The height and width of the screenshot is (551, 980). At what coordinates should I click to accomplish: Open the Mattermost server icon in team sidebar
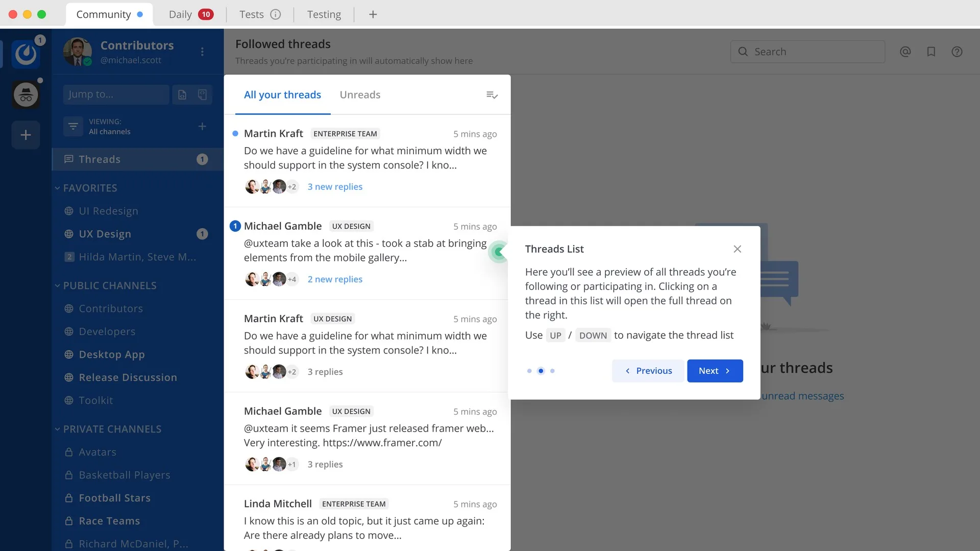[x=26, y=53]
